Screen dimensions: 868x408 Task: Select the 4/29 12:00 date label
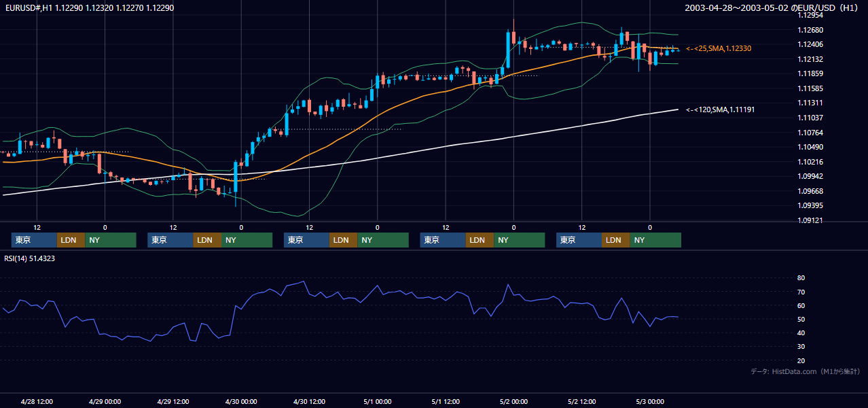173,402
